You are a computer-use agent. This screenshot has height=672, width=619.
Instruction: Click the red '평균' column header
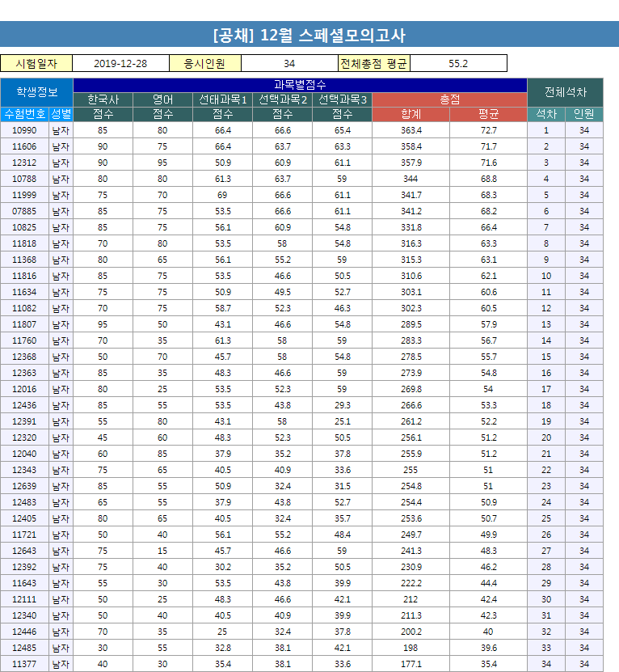pyautogui.click(x=488, y=114)
